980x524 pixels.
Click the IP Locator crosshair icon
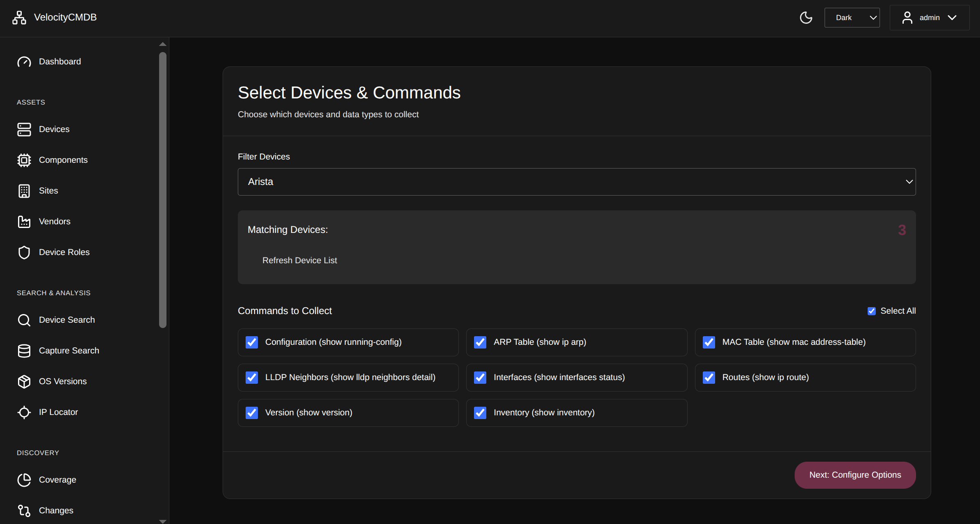[x=24, y=412]
